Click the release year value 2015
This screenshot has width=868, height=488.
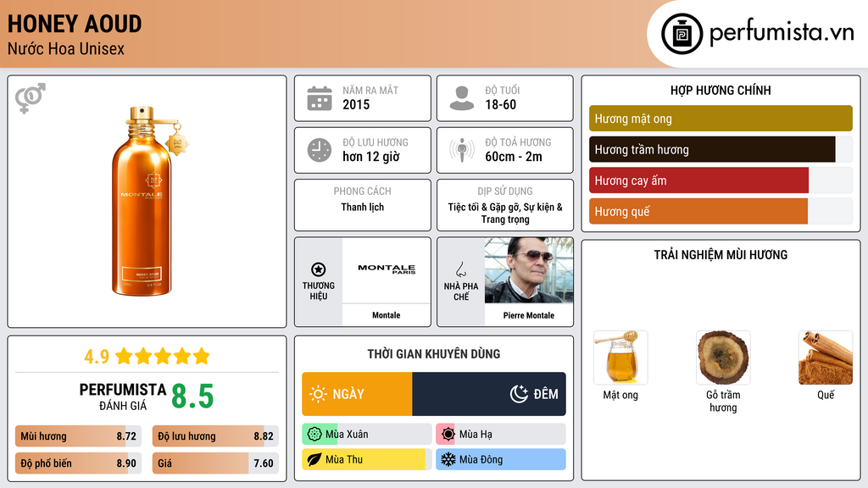point(356,104)
